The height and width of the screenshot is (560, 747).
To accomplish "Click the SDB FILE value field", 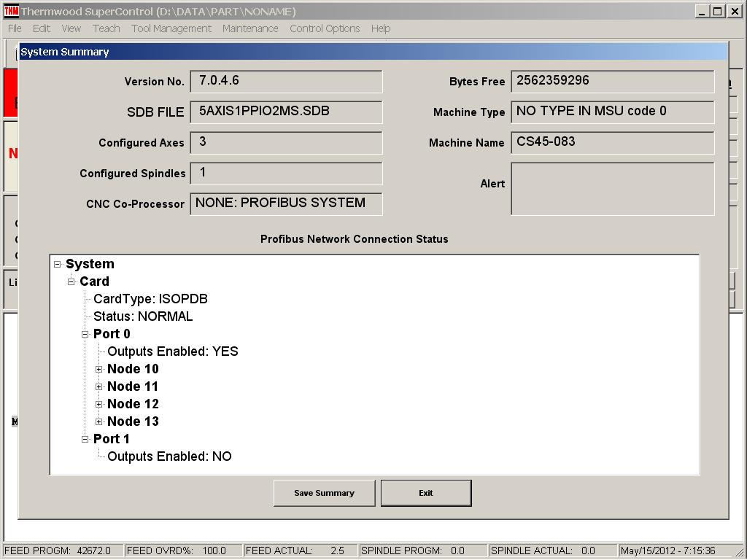I will tap(285, 112).
